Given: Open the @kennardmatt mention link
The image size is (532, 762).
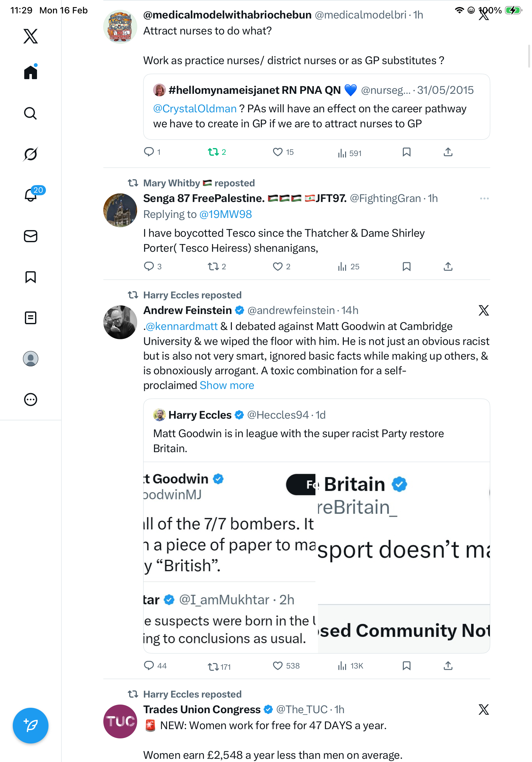Looking at the screenshot, I should point(181,326).
